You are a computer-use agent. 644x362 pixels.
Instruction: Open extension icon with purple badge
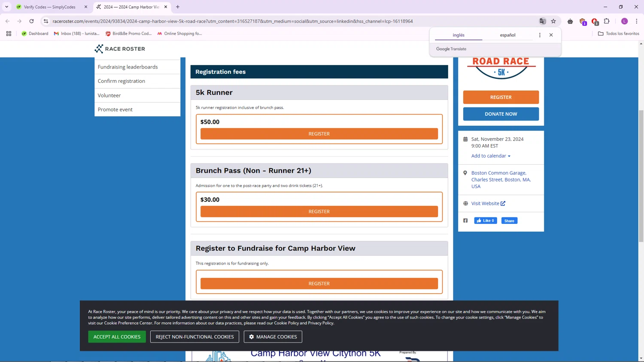tap(583, 21)
